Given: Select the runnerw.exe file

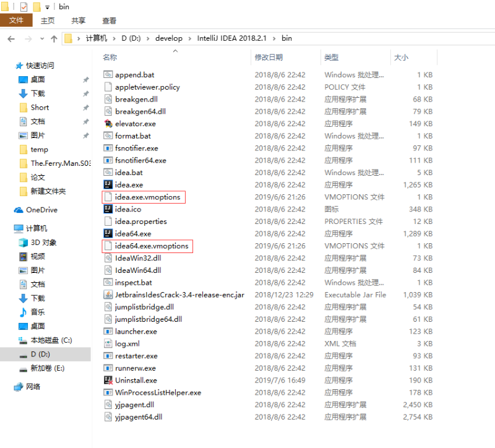Looking at the screenshot, I should pos(136,368).
